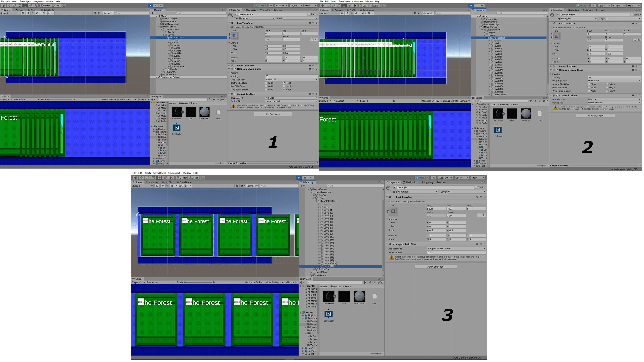644x362 pixels.
Task: Open Horizontal Fit dropdown in screenshot 1
Action: (291, 98)
